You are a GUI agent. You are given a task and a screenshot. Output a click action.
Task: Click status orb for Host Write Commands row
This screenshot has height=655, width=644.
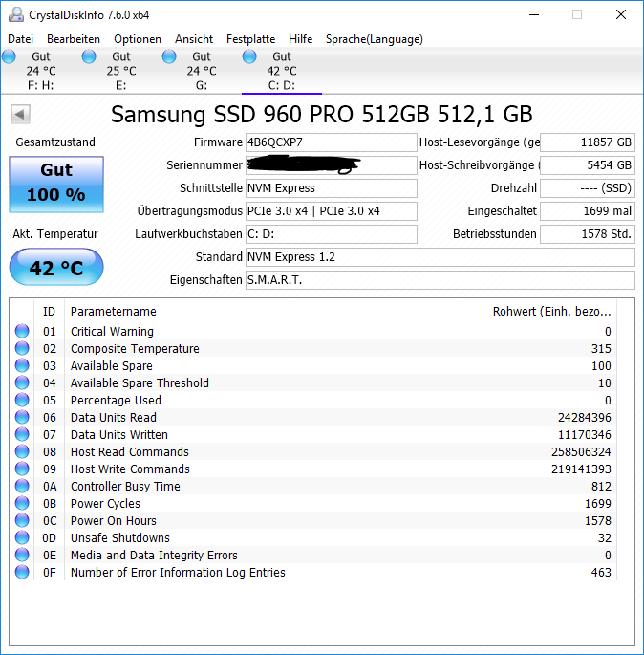click(x=22, y=469)
